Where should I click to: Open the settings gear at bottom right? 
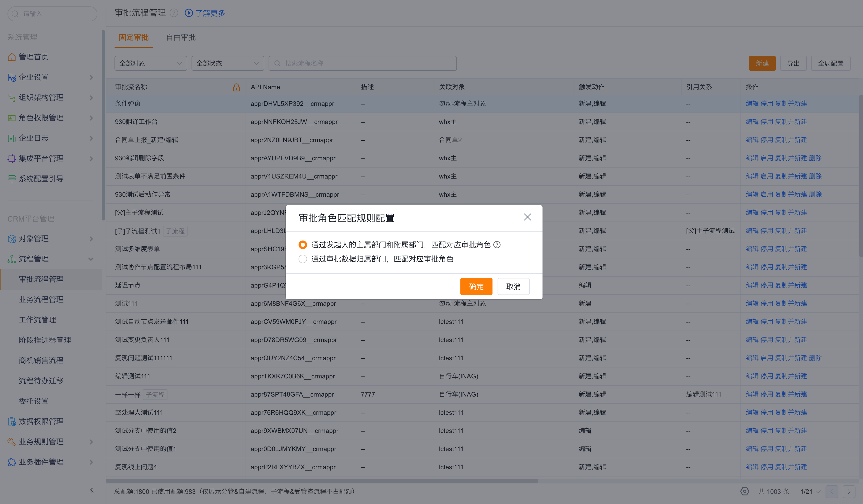[x=745, y=491]
